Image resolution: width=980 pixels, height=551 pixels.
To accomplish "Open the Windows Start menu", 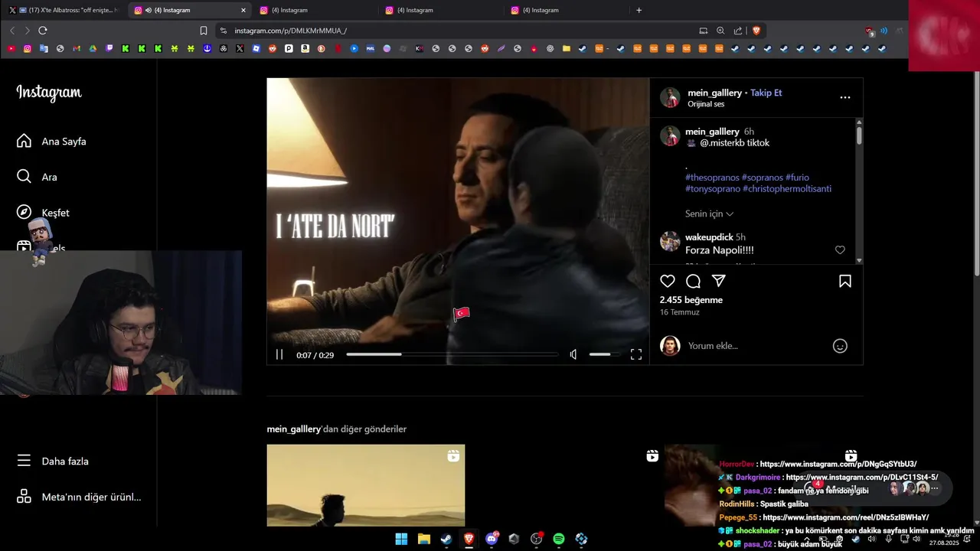I will coord(401,539).
